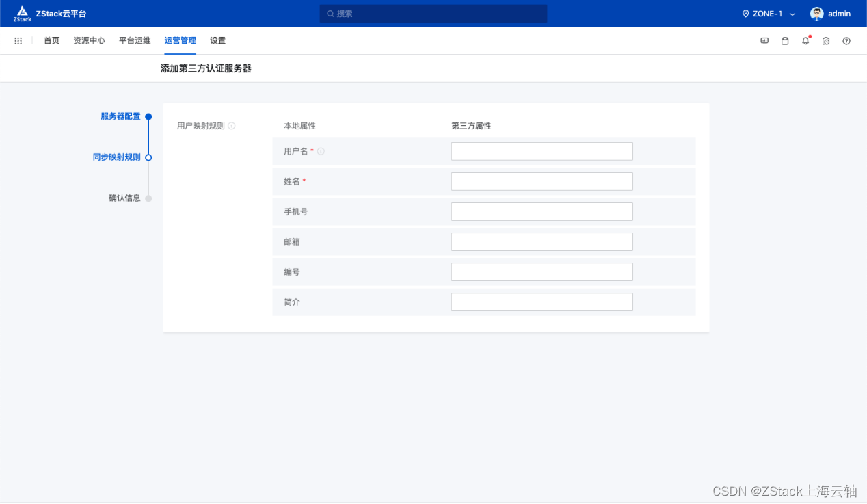This screenshot has height=504, width=867.
Task: Open the apps grid icon
Action: click(x=18, y=40)
